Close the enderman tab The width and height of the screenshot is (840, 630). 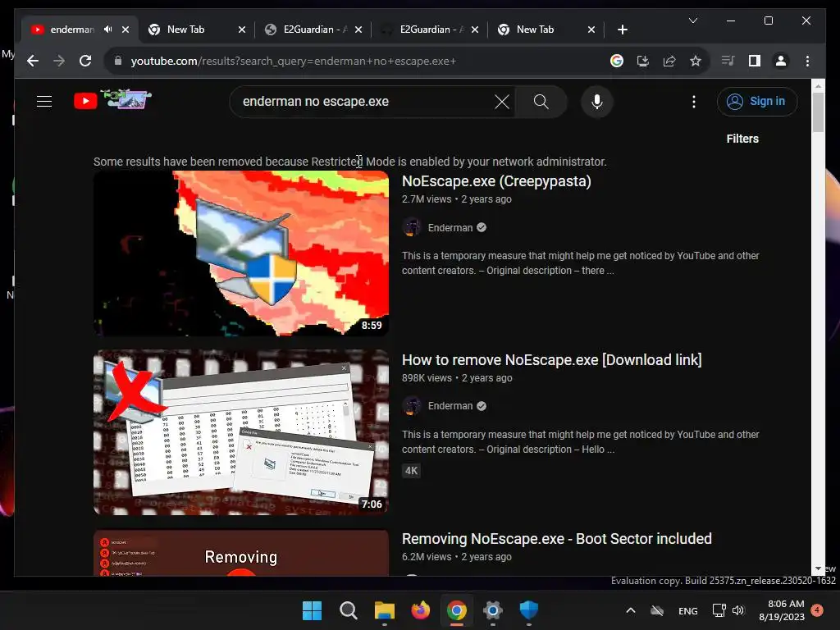pyautogui.click(x=126, y=30)
